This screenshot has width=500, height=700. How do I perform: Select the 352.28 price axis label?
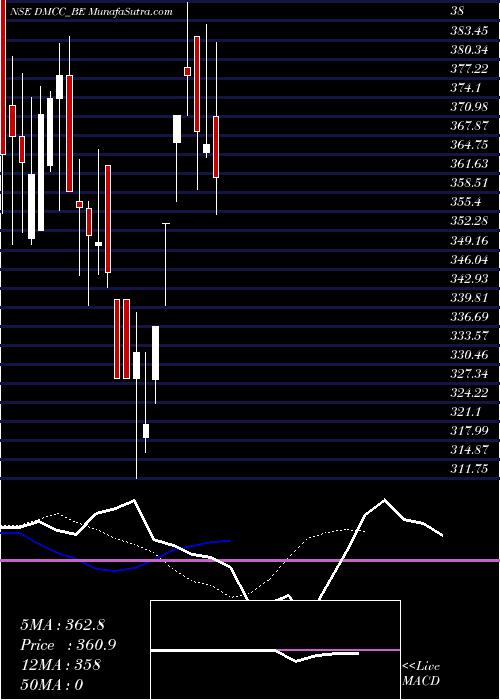469,221
